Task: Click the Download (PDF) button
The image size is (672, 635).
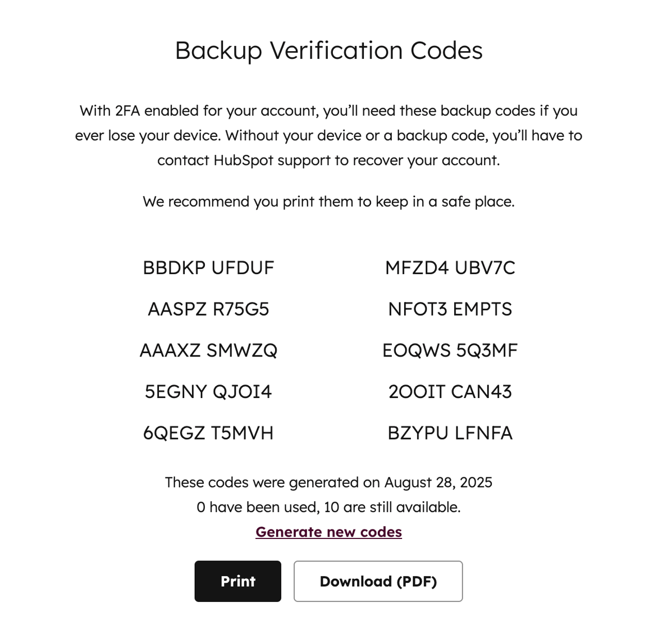Action: coord(378,581)
